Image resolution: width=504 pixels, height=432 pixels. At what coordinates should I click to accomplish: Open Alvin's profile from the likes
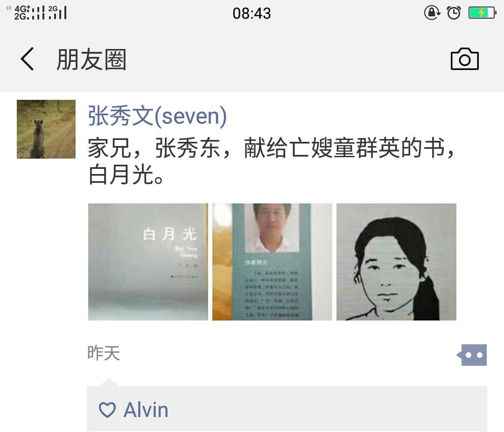point(146,410)
